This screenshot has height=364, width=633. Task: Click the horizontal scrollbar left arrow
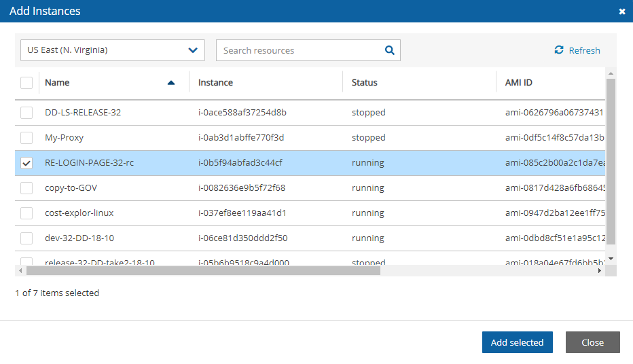tap(20, 270)
